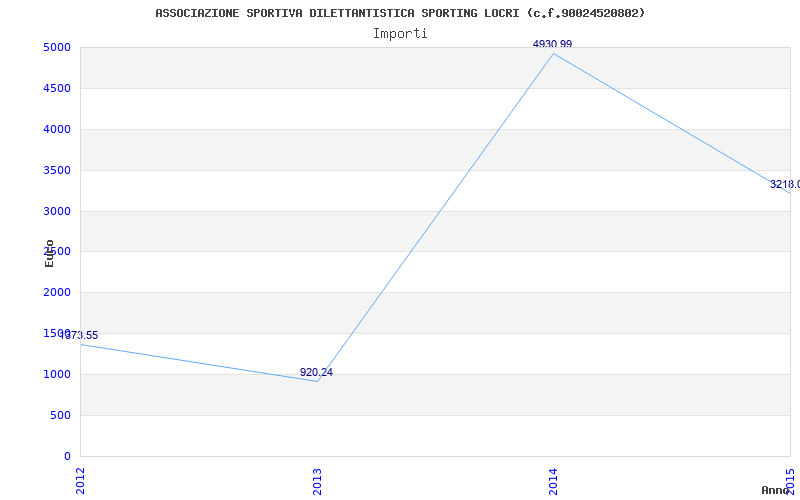Click the 500 y-axis label
The height and width of the screenshot is (500, 800).
coord(60,415)
